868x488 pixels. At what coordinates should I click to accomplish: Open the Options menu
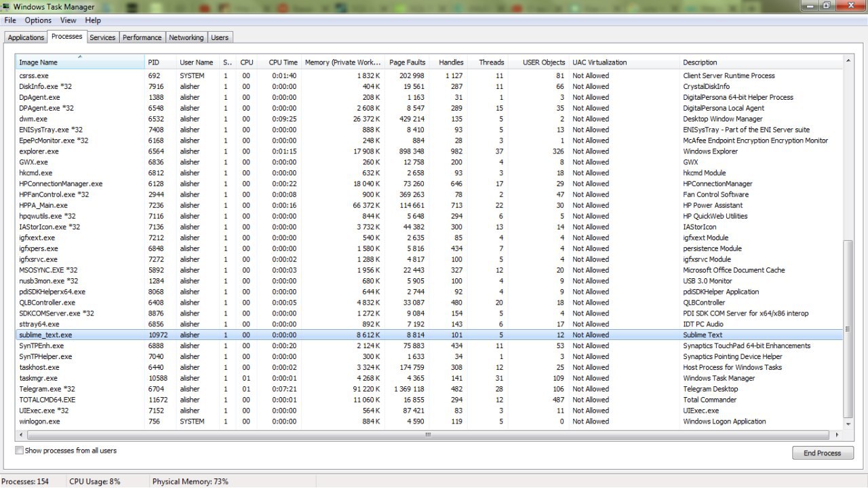pyautogui.click(x=38, y=20)
